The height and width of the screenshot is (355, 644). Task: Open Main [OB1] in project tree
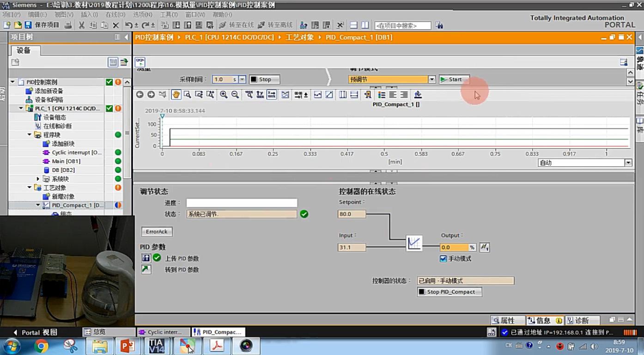click(66, 161)
